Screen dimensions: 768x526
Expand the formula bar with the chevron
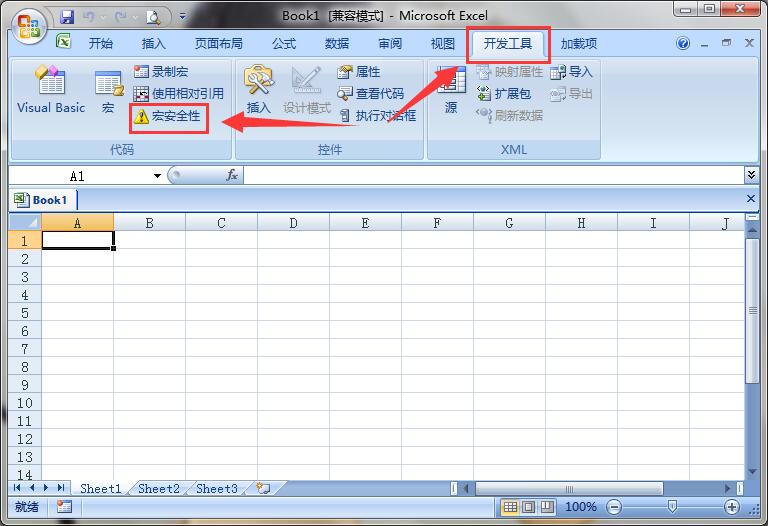(751, 174)
